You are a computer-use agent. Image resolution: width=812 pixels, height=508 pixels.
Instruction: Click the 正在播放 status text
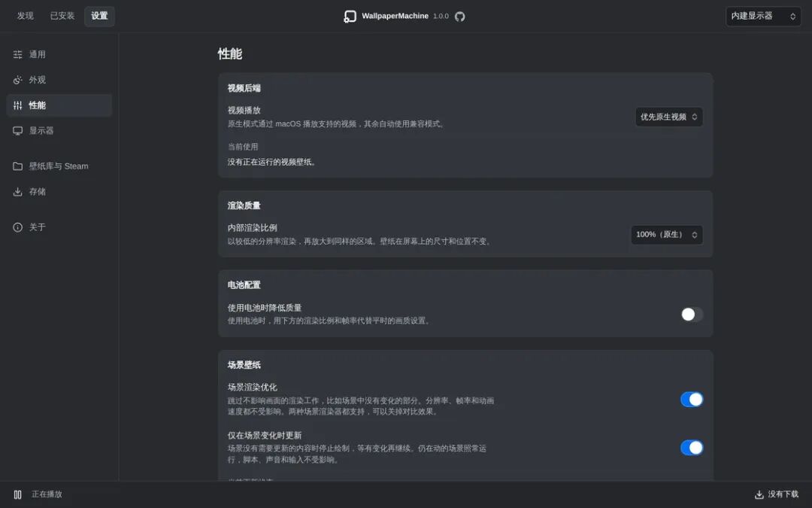(47, 494)
